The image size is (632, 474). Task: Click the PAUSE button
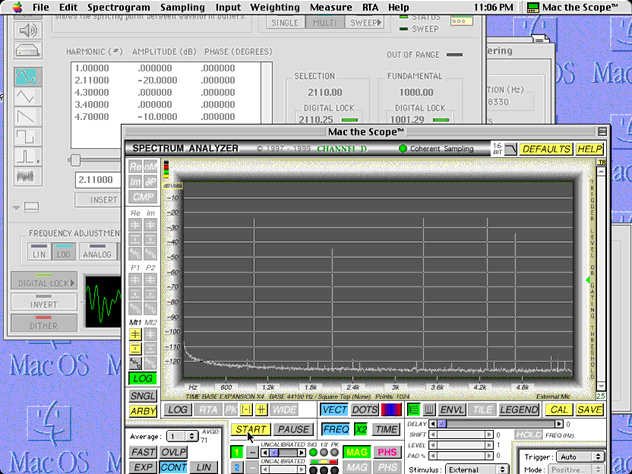tap(293, 429)
